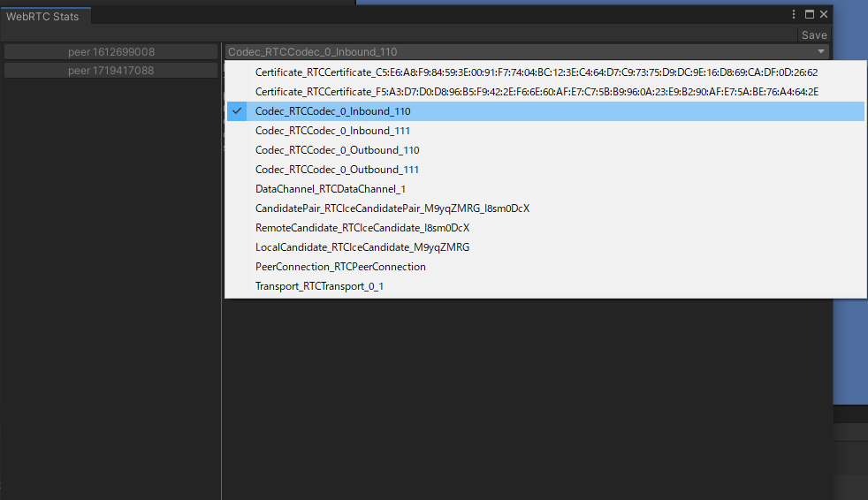This screenshot has width=868, height=500.
Task: Choose the certificate starting with C5:E6:A8
Action: 536,72
